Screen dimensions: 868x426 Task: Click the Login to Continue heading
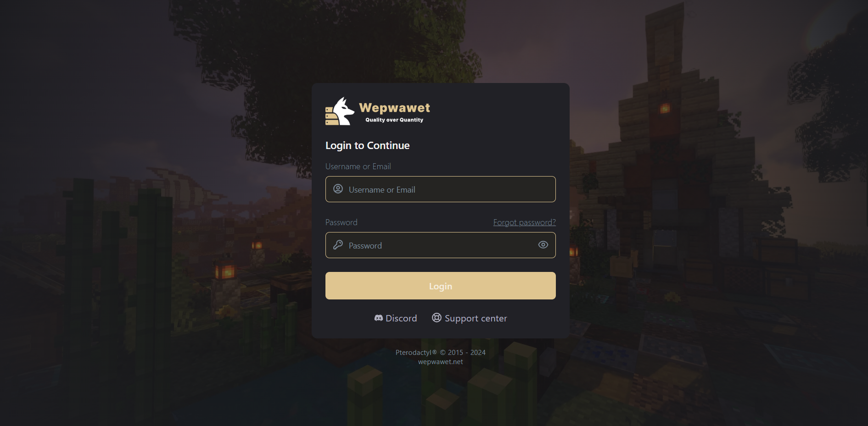(368, 145)
